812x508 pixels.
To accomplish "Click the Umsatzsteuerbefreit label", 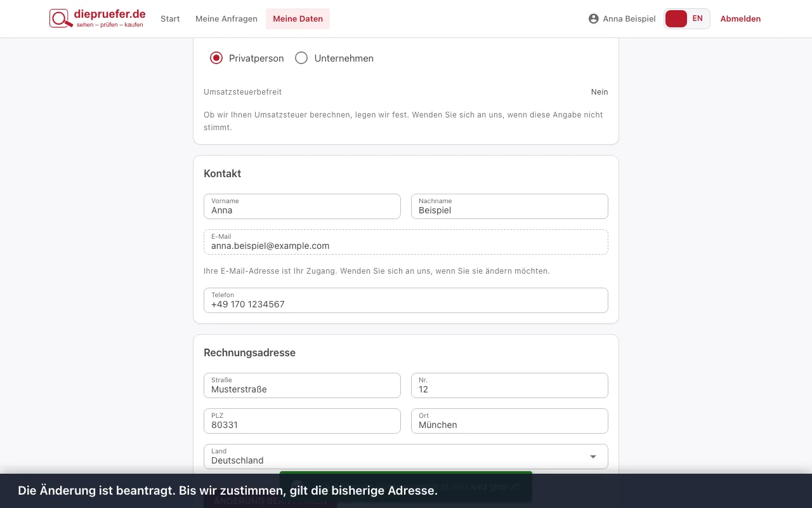I will click(243, 92).
